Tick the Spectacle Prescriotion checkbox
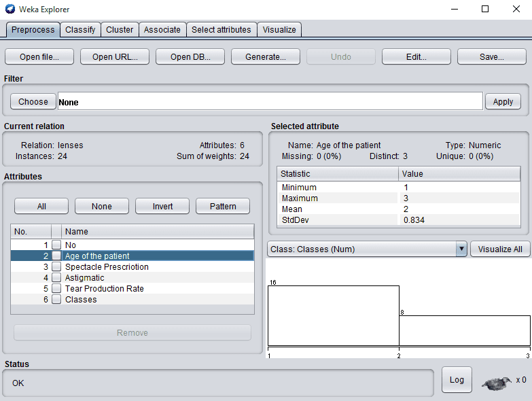This screenshot has height=401, width=532. click(x=56, y=266)
